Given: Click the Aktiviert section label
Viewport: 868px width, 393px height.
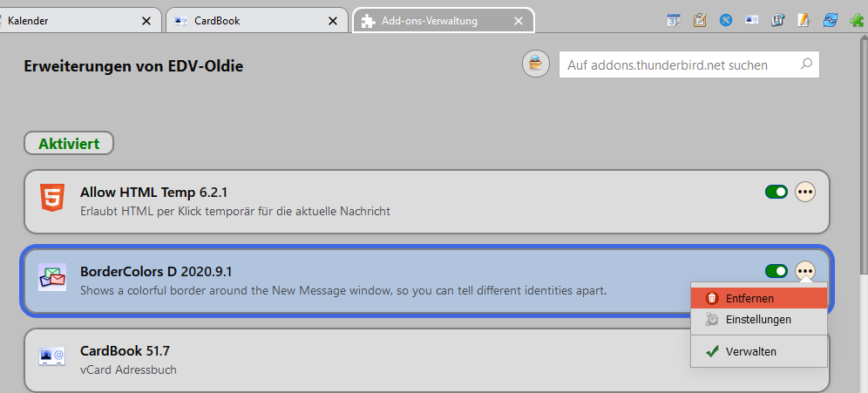Looking at the screenshot, I should point(69,144).
